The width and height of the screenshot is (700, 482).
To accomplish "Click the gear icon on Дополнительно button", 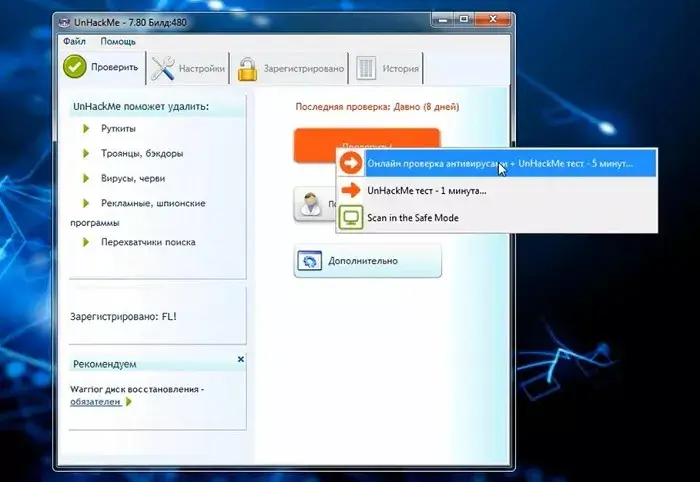I will (x=311, y=261).
